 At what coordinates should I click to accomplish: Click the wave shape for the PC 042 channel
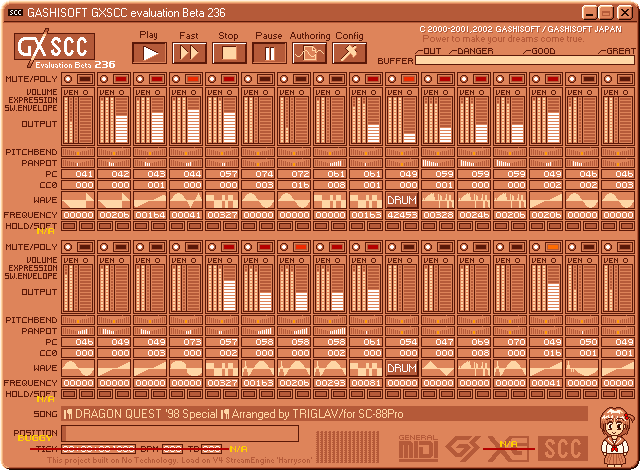point(114,200)
